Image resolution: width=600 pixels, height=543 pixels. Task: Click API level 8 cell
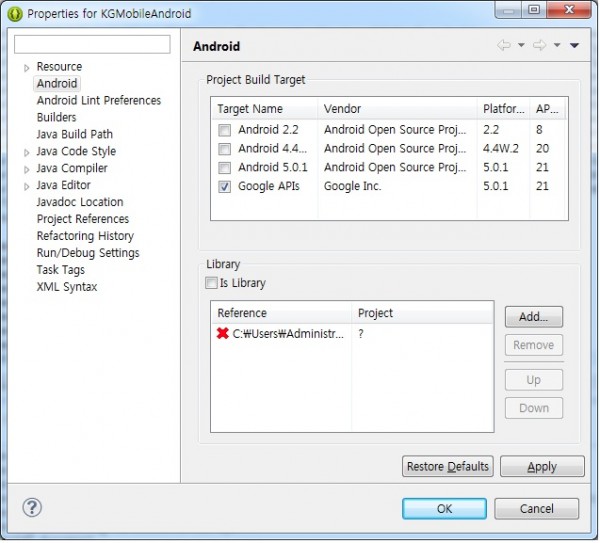[x=539, y=130]
